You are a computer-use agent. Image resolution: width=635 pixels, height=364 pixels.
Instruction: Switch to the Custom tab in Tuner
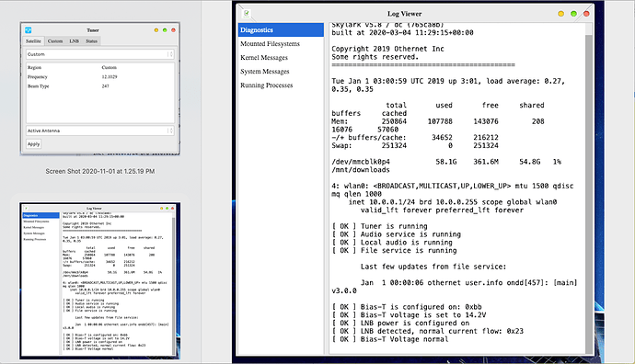coord(55,40)
